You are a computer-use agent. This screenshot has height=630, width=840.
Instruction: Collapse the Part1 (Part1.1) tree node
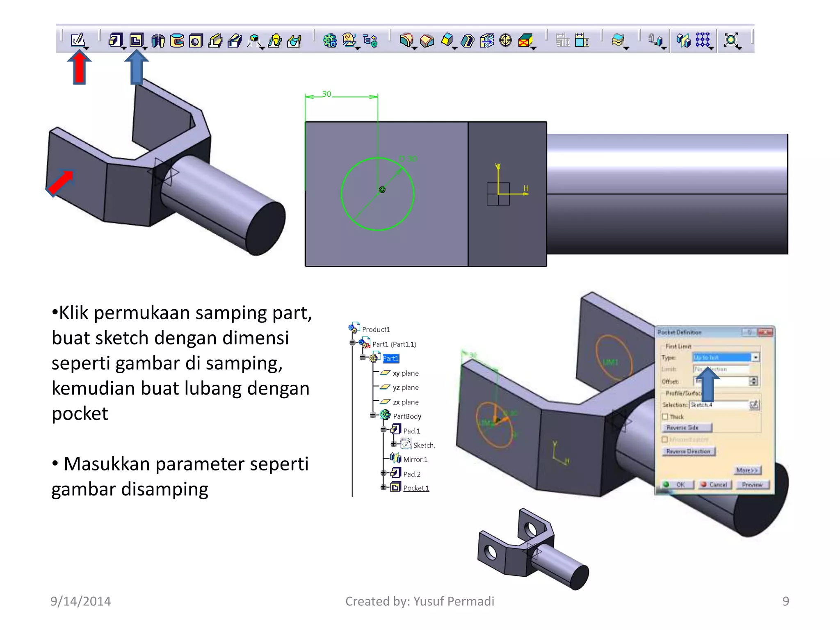pos(352,342)
